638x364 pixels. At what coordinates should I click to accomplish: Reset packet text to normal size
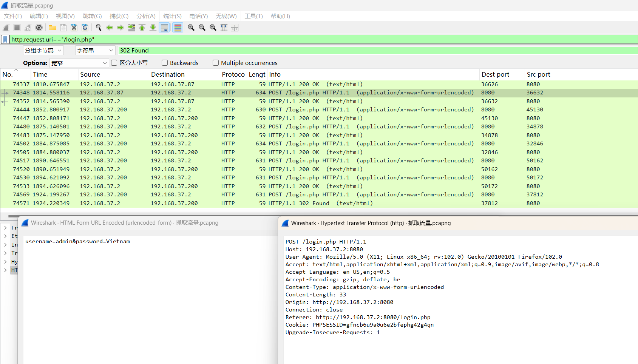tap(213, 28)
